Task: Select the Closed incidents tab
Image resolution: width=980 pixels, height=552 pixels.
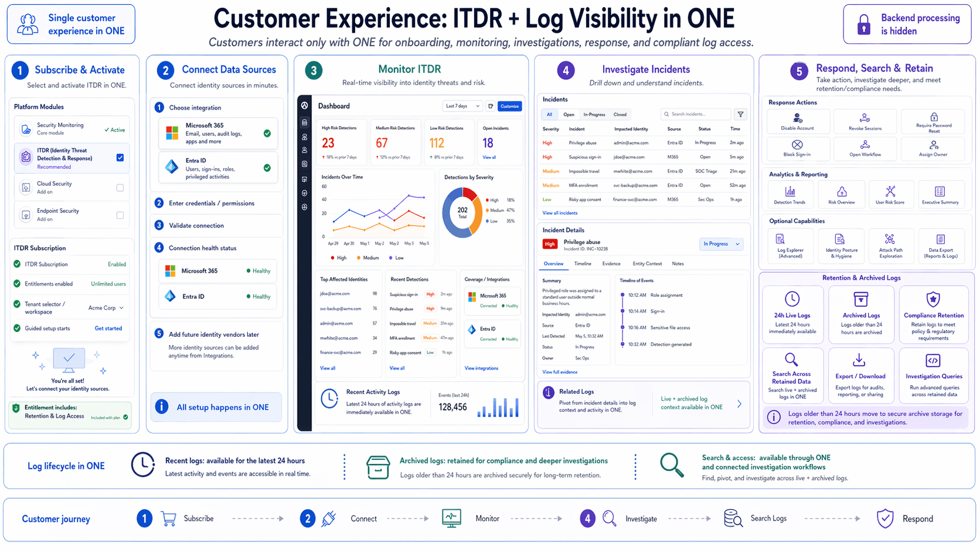Action: pos(620,114)
